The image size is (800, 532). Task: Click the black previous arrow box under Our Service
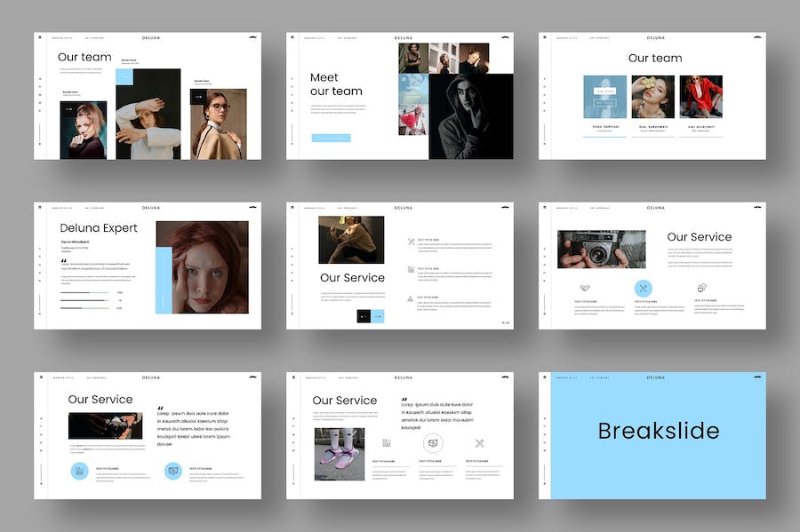pyautogui.click(x=364, y=316)
